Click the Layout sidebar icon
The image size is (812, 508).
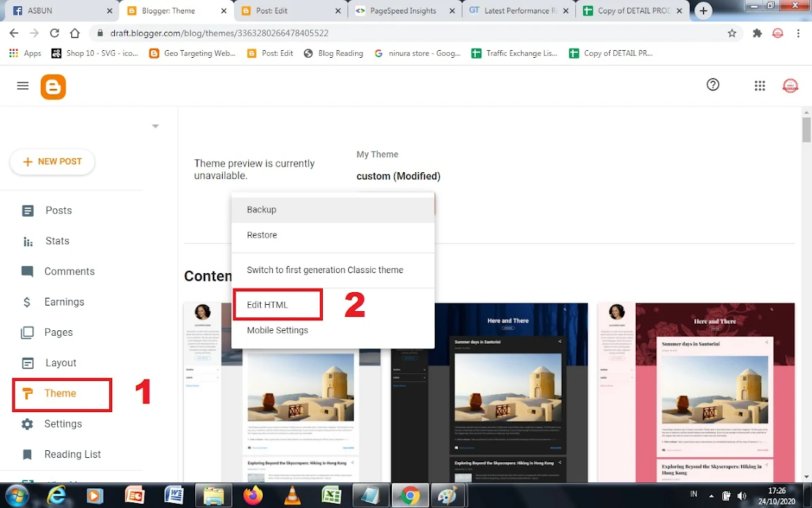click(x=27, y=363)
